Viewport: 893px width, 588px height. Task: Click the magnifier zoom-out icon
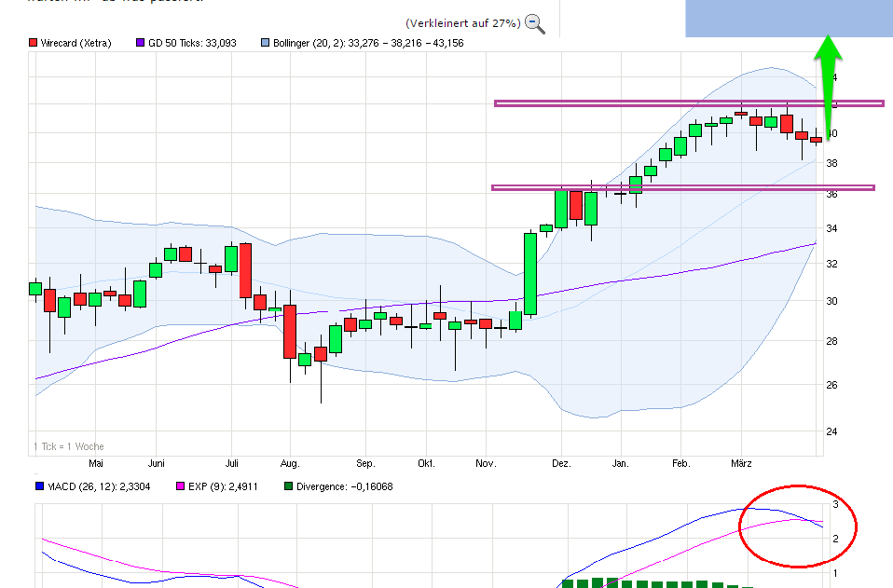[x=533, y=23]
